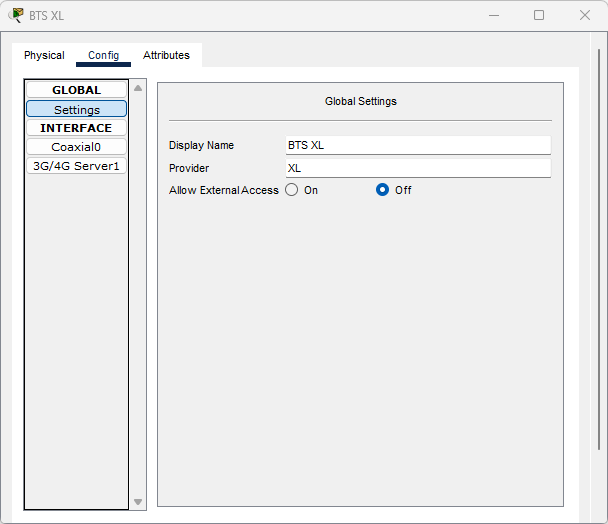
Task: Click the Global Settings heading text
Action: 361,101
